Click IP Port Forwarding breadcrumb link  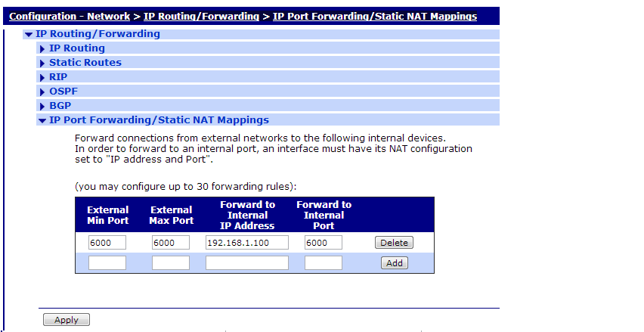[x=374, y=17]
